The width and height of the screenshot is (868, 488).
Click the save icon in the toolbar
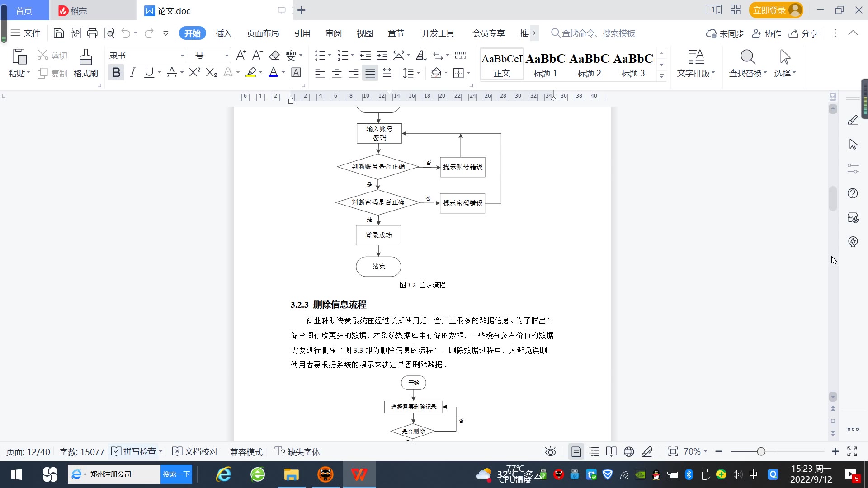click(x=58, y=33)
